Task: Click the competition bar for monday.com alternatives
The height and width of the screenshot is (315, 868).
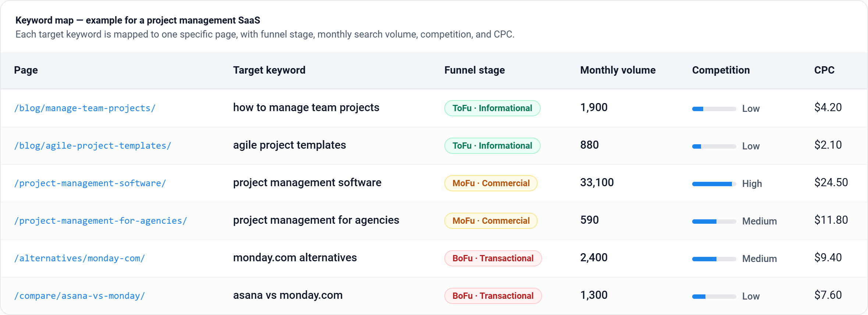Action: 714,259
